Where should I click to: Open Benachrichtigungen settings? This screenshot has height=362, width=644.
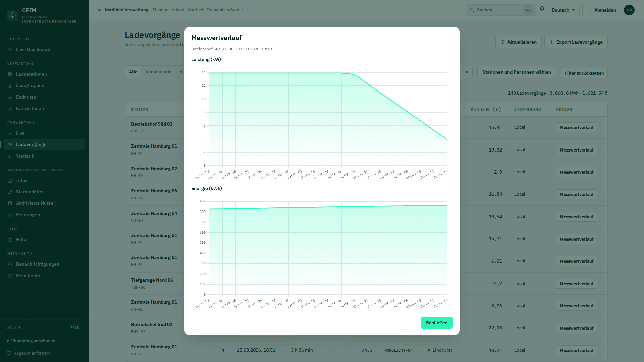[44, 264]
